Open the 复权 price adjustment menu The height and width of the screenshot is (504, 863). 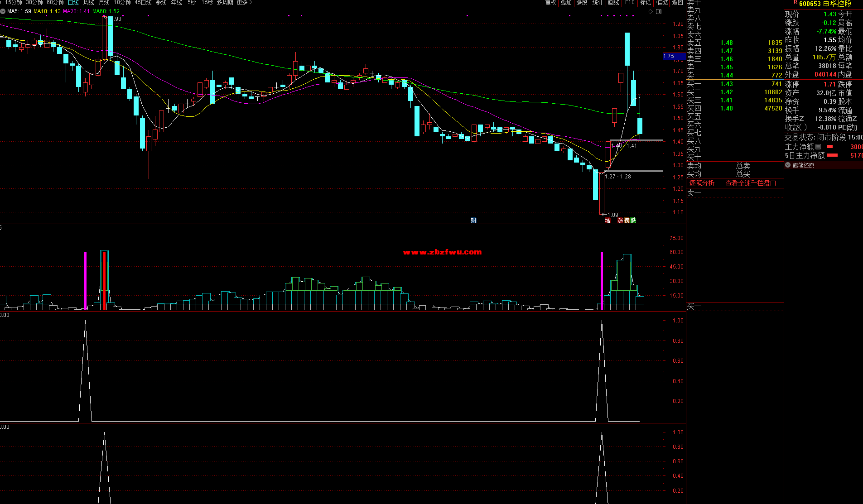coord(550,3)
